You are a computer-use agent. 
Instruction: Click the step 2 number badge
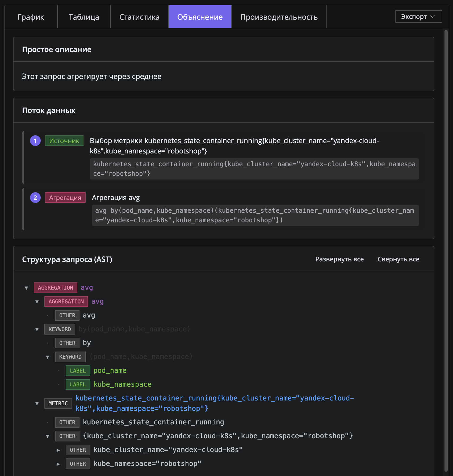(35, 198)
